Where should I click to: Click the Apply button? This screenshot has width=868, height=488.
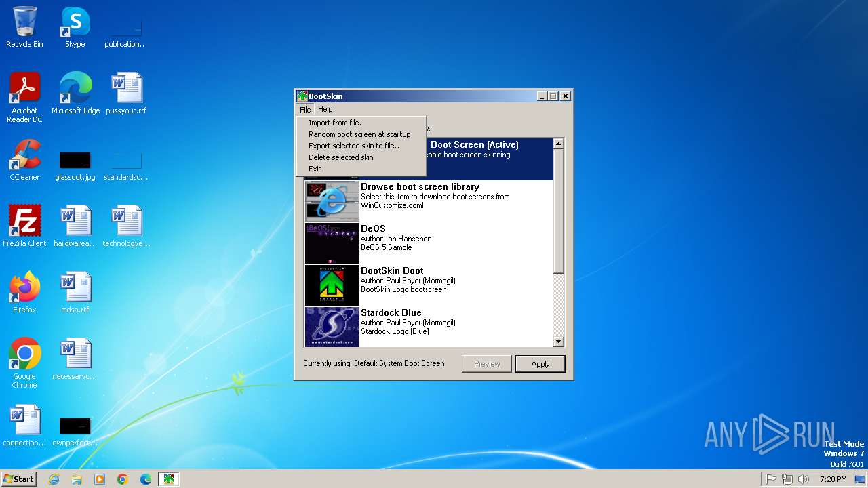point(540,364)
